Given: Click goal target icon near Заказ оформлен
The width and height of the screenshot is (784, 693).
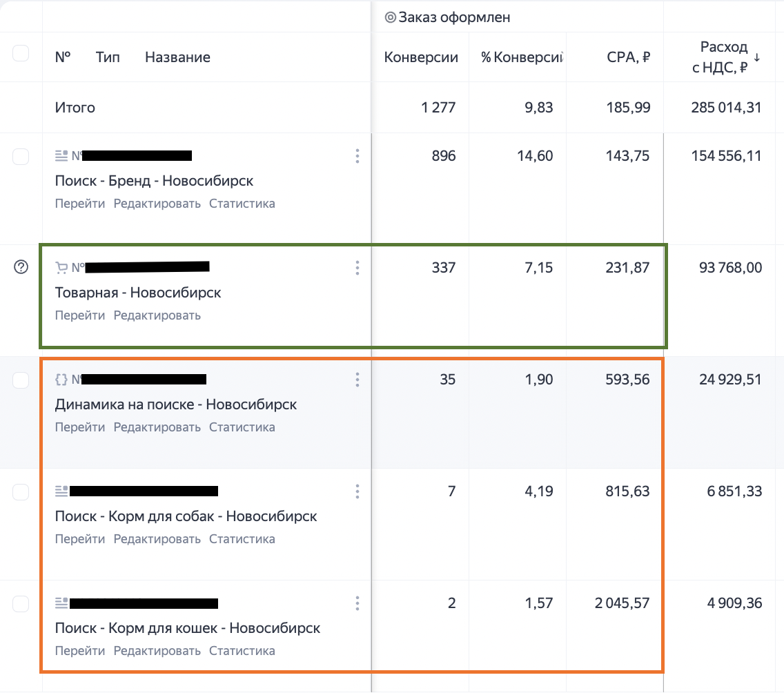Looking at the screenshot, I should click(x=390, y=18).
